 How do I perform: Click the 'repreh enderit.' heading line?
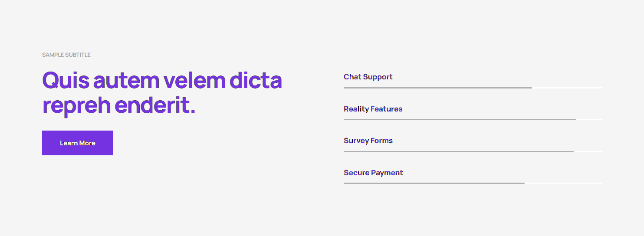click(118, 105)
